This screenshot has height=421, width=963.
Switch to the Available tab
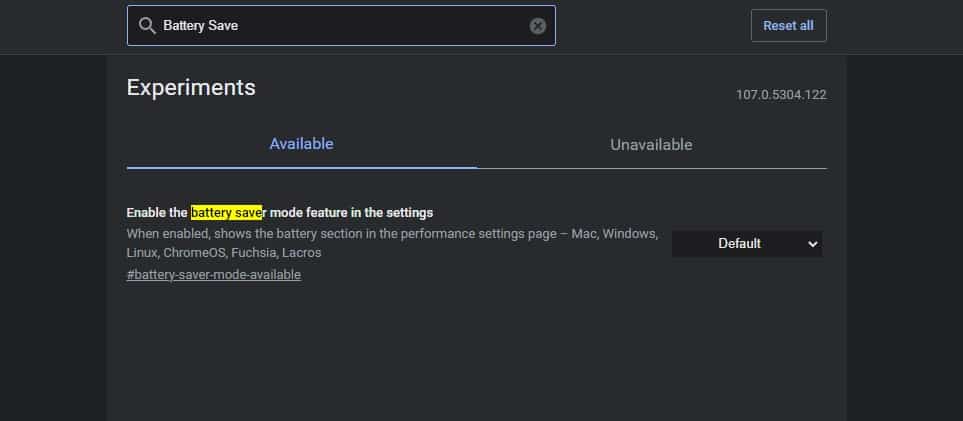coord(302,144)
